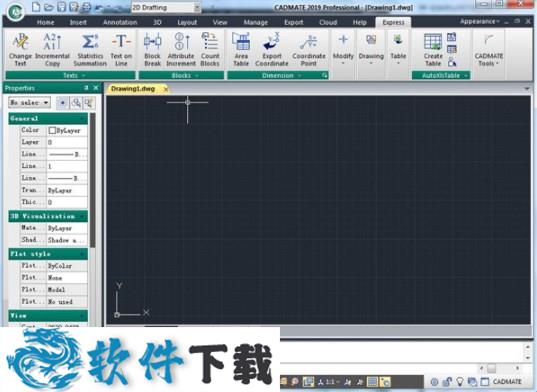Expand the Table tools dropdown
537x392 pixels.
tap(398, 50)
